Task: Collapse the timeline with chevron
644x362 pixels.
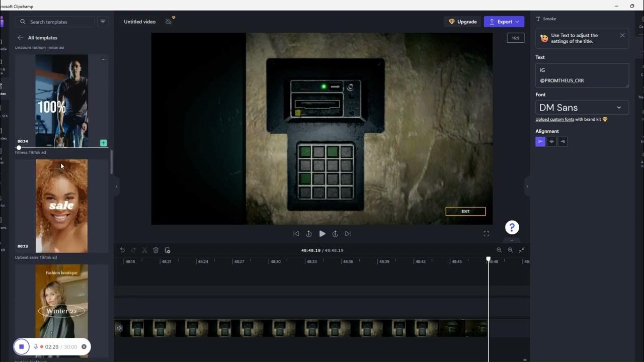Action: coord(512,240)
